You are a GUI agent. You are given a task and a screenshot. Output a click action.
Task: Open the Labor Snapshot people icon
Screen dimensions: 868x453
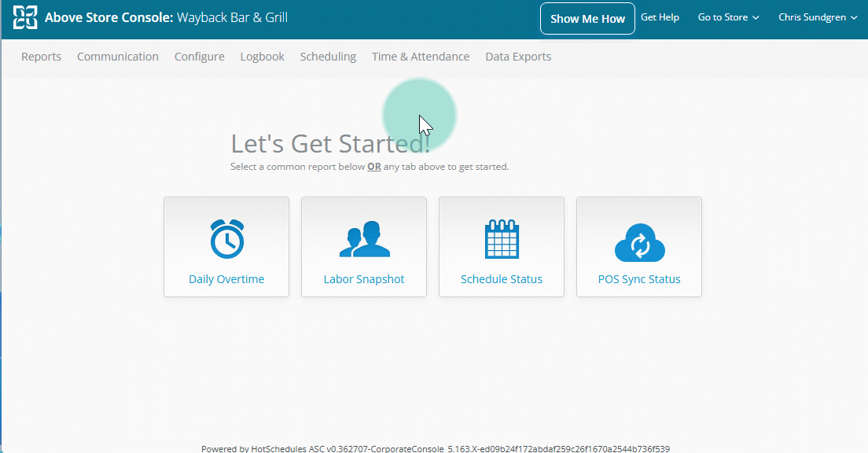364,238
